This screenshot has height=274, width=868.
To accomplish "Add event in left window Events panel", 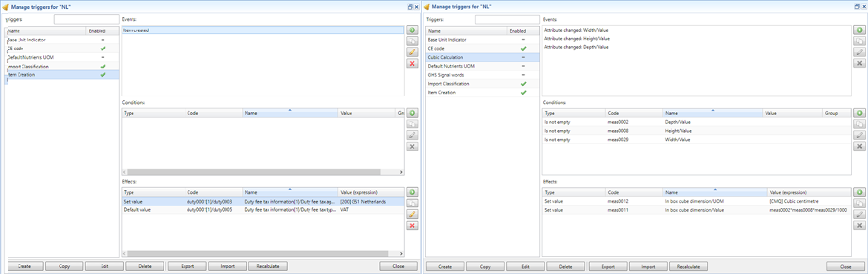I will pos(412,30).
